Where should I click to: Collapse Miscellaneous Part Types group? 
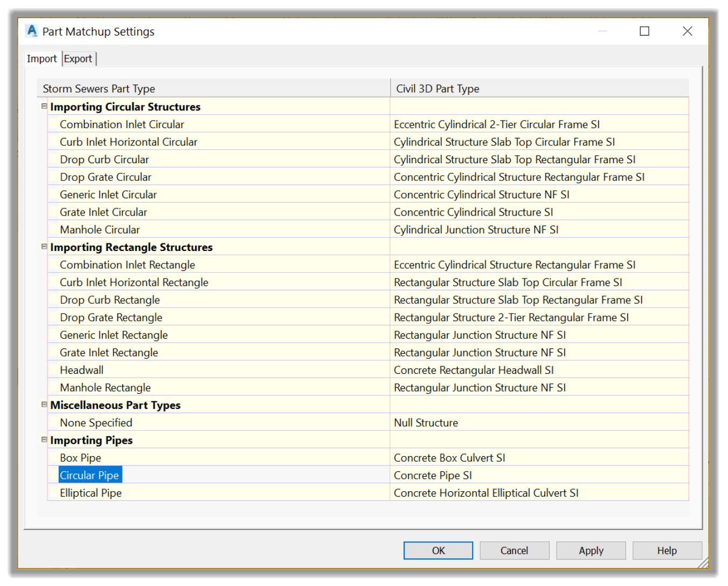point(44,404)
